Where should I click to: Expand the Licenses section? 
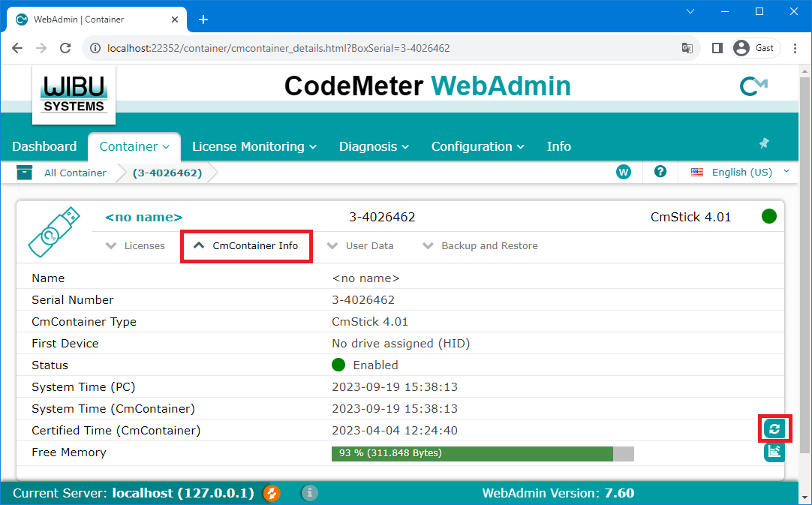coord(136,245)
